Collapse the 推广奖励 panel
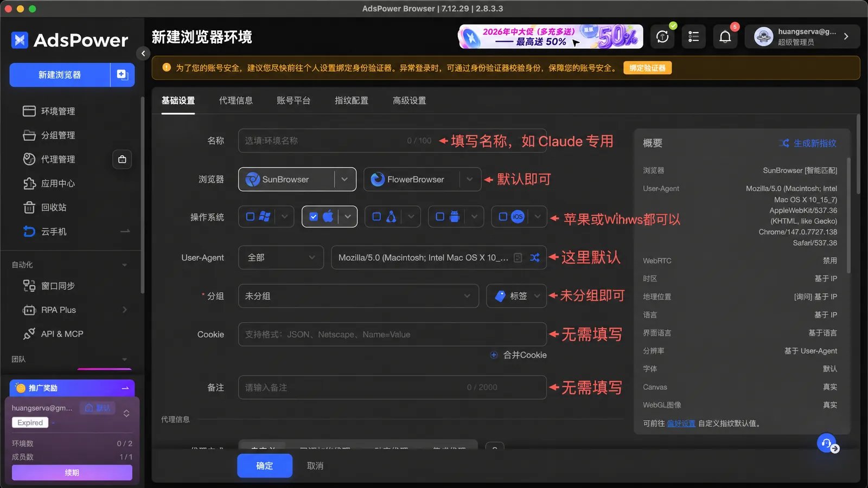This screenshot has width=868, height=488. coord(125,388)
